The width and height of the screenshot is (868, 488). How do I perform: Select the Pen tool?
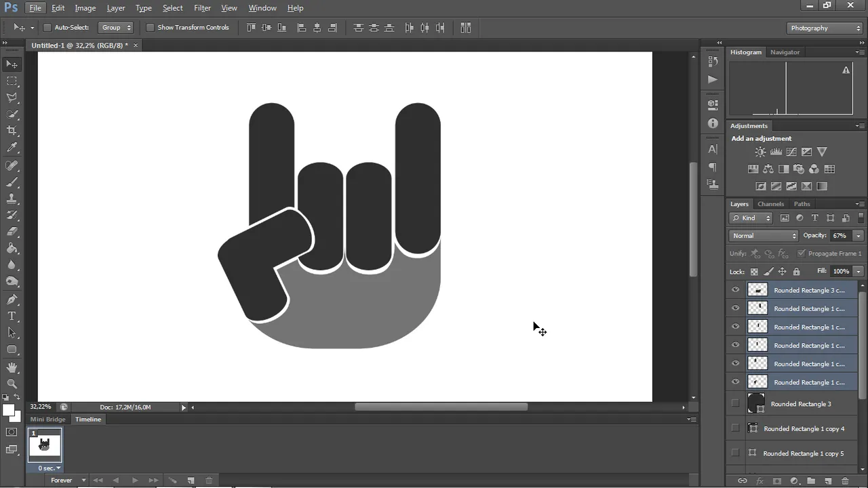12,300
